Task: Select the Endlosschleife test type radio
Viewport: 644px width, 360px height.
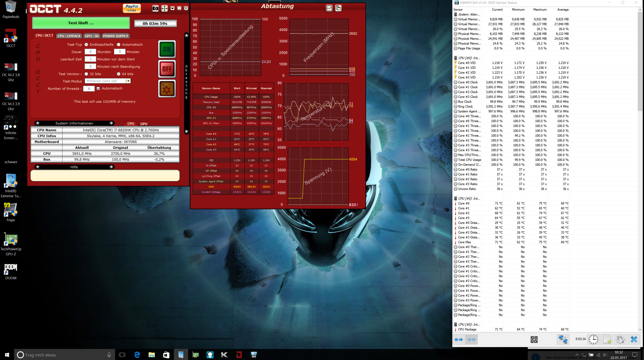Action: pyautogui.click(x=86, y=44)
